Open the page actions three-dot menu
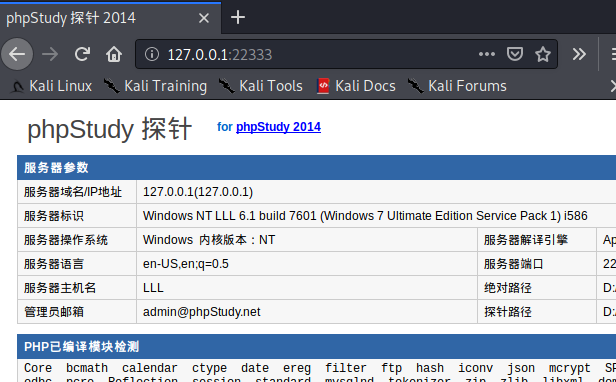This screenshot has height=382, width=616. point(487,54)
